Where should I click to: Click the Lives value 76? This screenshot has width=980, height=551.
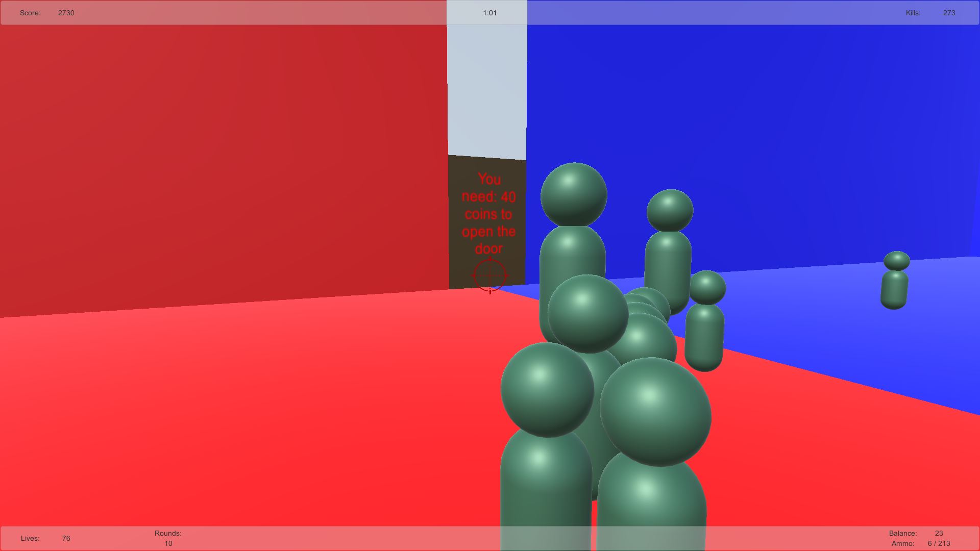click(66, 538)
